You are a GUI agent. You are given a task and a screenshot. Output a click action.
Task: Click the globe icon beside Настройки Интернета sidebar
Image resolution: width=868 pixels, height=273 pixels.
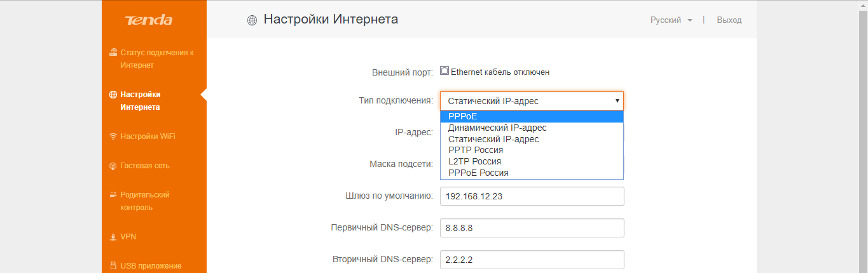pyautogui.click(x=113, y=95)
